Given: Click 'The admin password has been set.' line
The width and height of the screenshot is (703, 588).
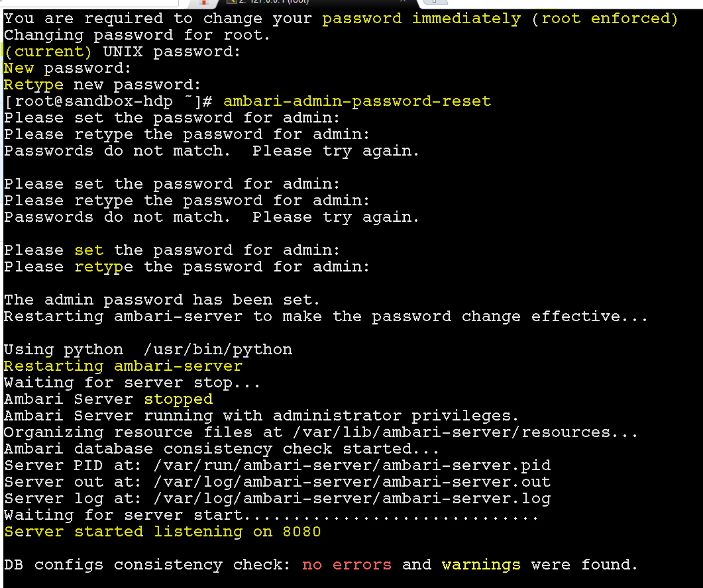Looking at the screenshot, I should coord(162,300).
